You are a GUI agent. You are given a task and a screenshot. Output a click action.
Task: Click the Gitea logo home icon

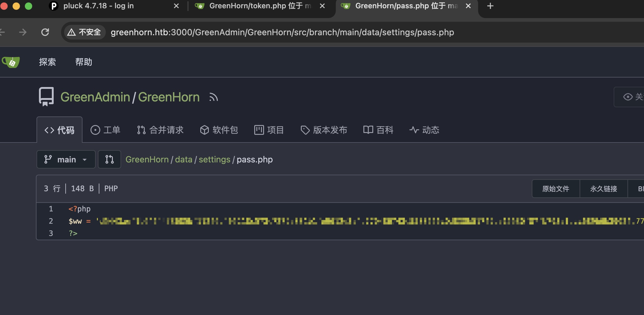tap(11, 62)
